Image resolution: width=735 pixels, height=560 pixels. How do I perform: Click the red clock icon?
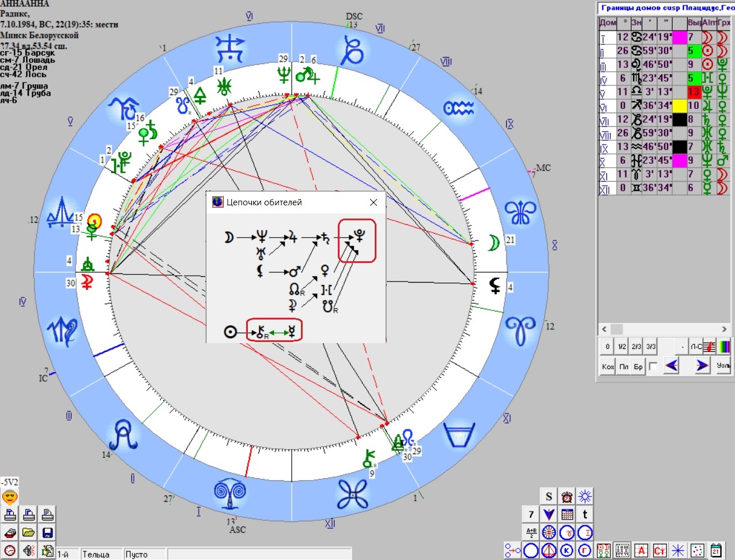[x=10, y=551]
